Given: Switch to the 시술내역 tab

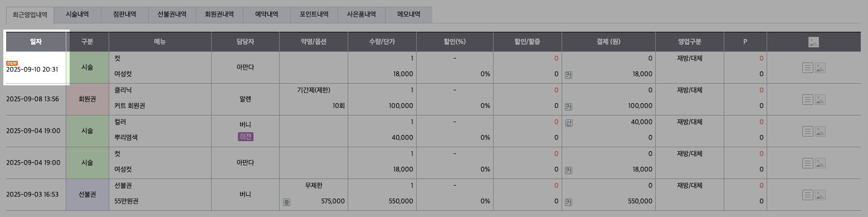Looking at the screenshot, I should pyautogui.click(x=77, y=15).
